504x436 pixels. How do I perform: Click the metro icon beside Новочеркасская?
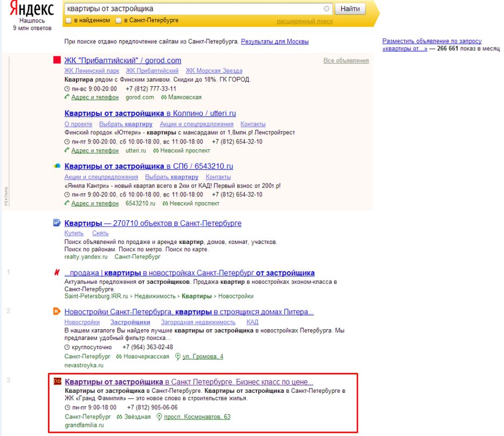tap(119, 357)
